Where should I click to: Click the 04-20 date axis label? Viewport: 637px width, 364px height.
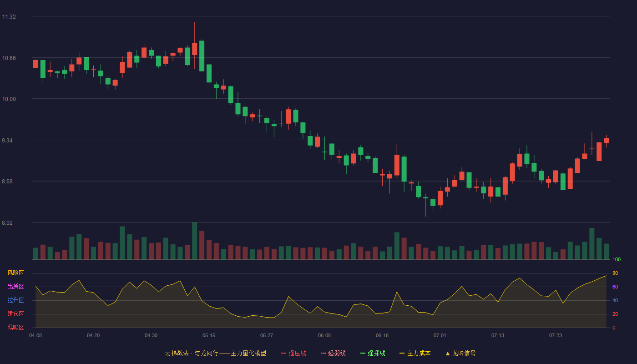93,335
